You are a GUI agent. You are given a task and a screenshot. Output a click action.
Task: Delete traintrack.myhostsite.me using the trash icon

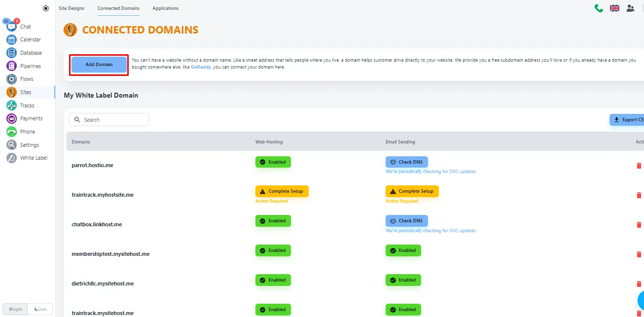click(639, 195)
